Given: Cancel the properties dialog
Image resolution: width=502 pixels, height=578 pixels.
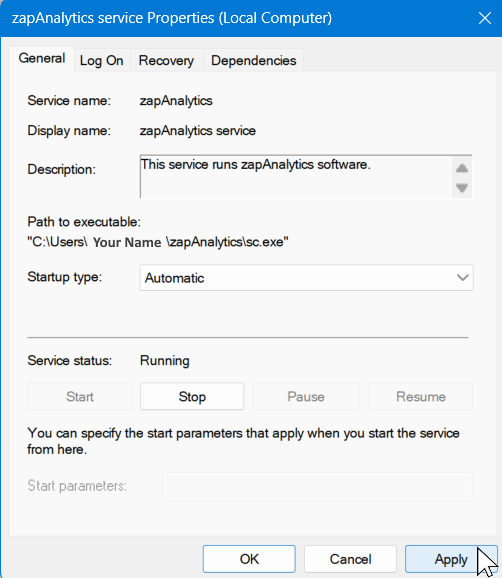Looking at the screenshot, I should click(x=350, y=559).
